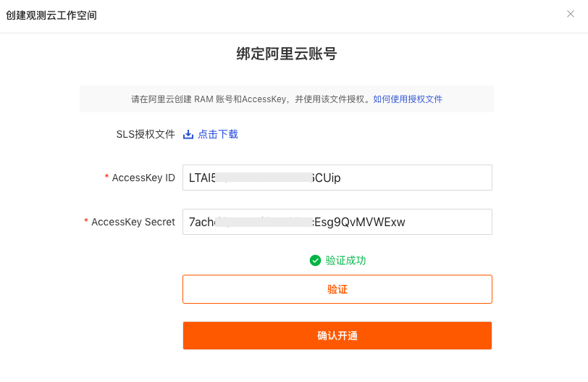Image resolution: width=588 pixels, height=382 pixels.
Task: Click the green checkmark success icon
Action: point(315,260)
